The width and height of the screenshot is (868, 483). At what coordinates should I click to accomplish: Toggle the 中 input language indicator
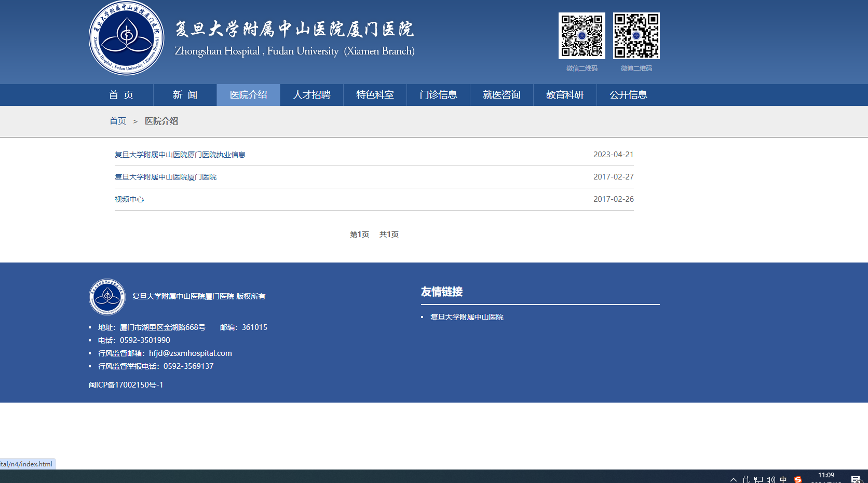click(783, 479)
